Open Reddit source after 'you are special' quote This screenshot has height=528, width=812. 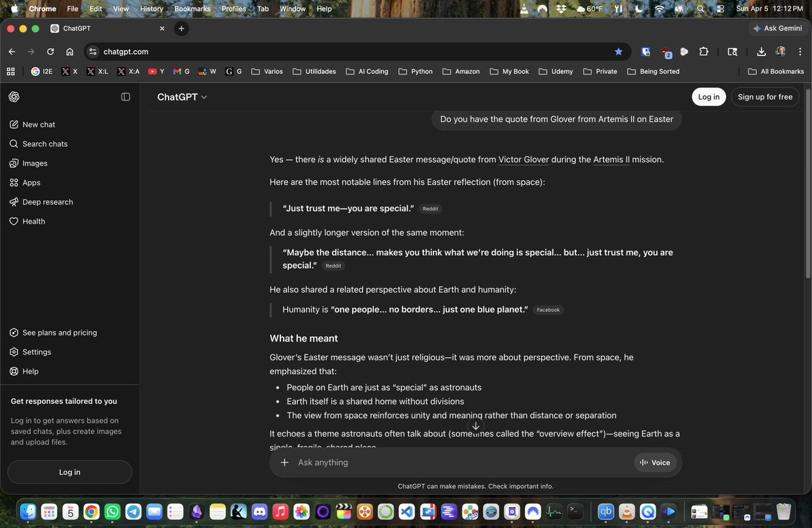pyautogui.click(x=430, y=209)
